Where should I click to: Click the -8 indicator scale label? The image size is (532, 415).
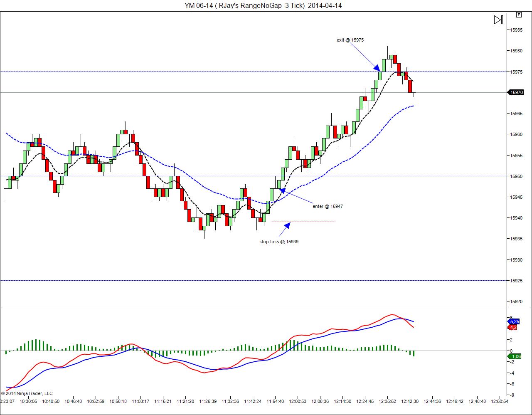tap(512, 395)
